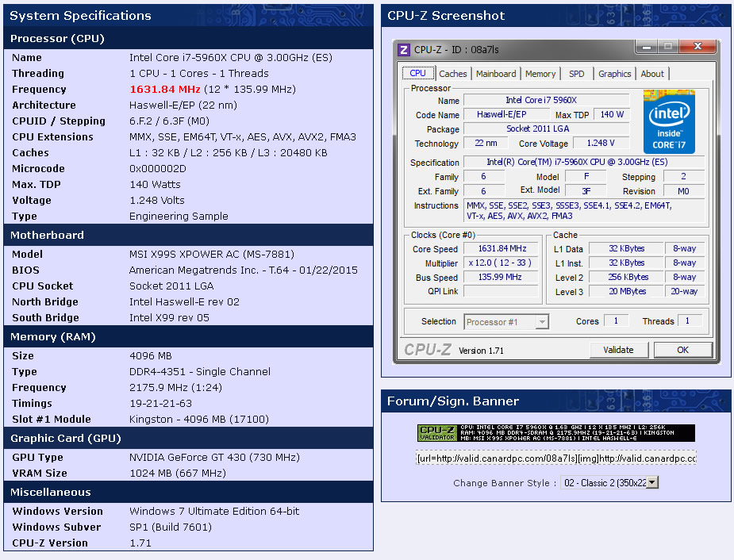Select the Memory tab in CPU-Z

[x=540, y=74]
